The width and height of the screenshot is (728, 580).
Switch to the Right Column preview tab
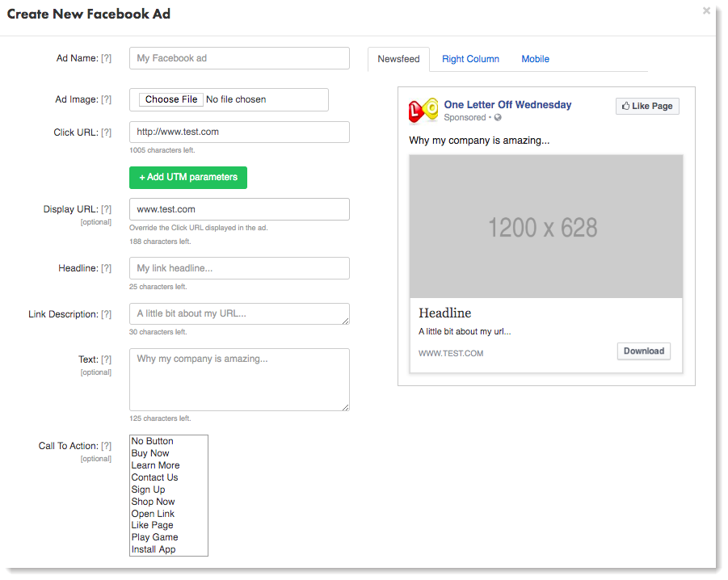click(470, 59)
